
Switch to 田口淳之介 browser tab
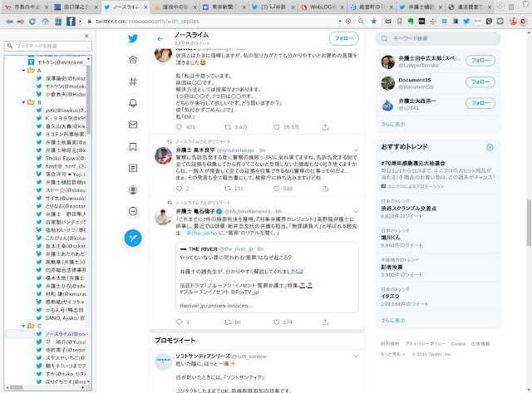[x=76, y=7]
